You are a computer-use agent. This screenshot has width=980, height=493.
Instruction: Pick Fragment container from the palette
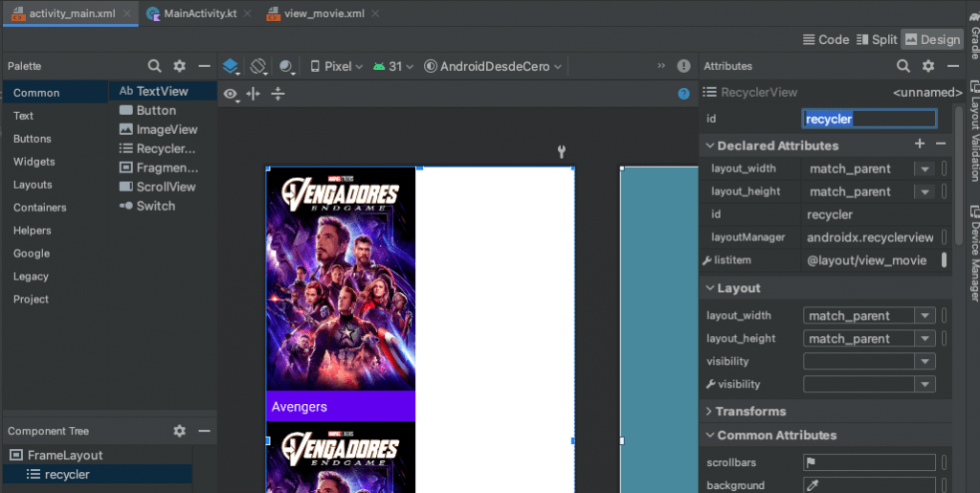pos(163,168)
